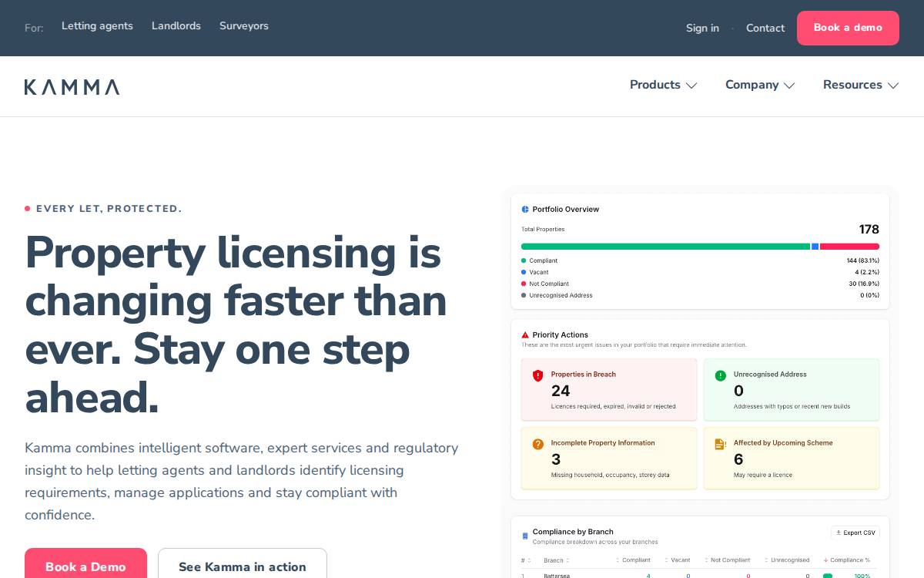Viewport: 924px width, 578px height.
Task: Click the Incomplete Property Information question icon
Action: click(538, 444)
